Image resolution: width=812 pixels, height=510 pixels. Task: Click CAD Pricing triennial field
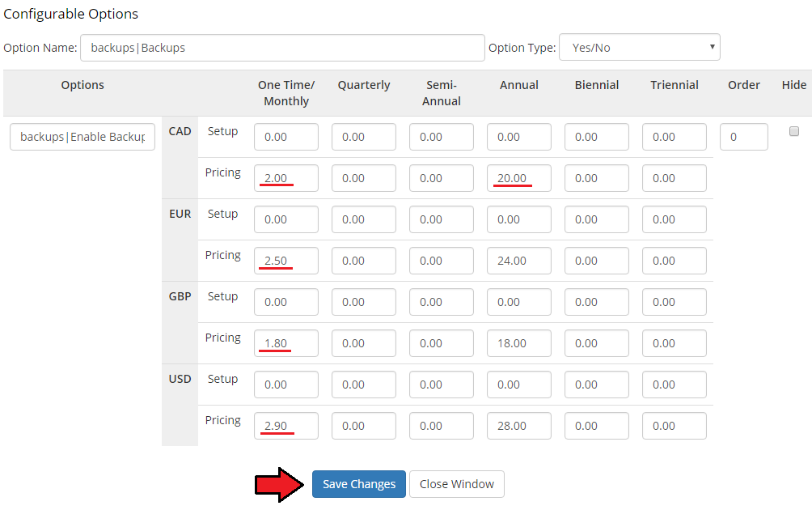[675, 178]
